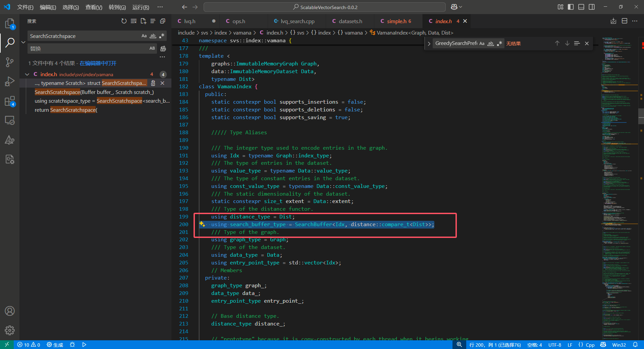Open the Extensions view
Screen dimensions: 644x349
click(x=10, y=101)
